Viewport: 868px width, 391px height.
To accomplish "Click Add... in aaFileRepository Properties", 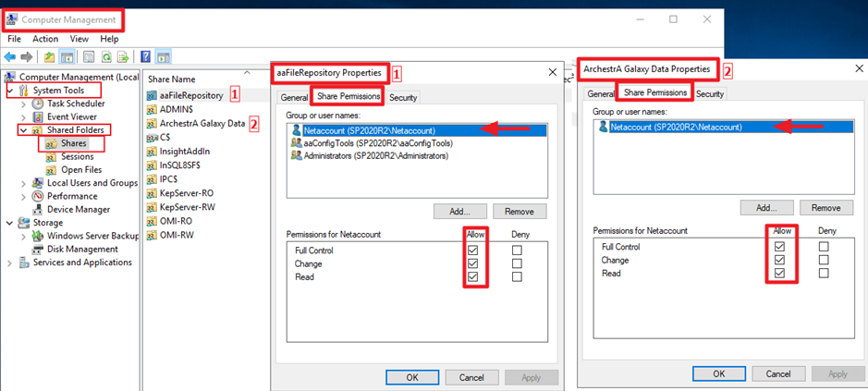I will coord(460,211).
